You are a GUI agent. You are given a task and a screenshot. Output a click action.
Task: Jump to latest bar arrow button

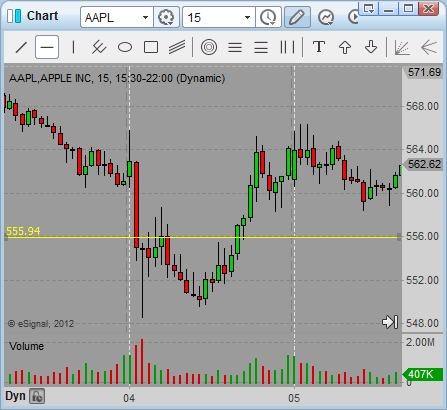click(390, 322)
